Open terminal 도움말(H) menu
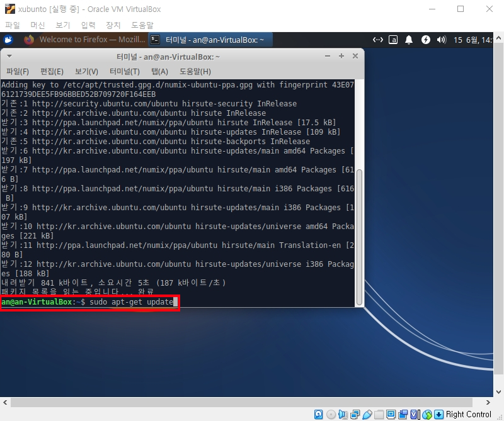This screenshot has width=504, height=421. point(195,71)
